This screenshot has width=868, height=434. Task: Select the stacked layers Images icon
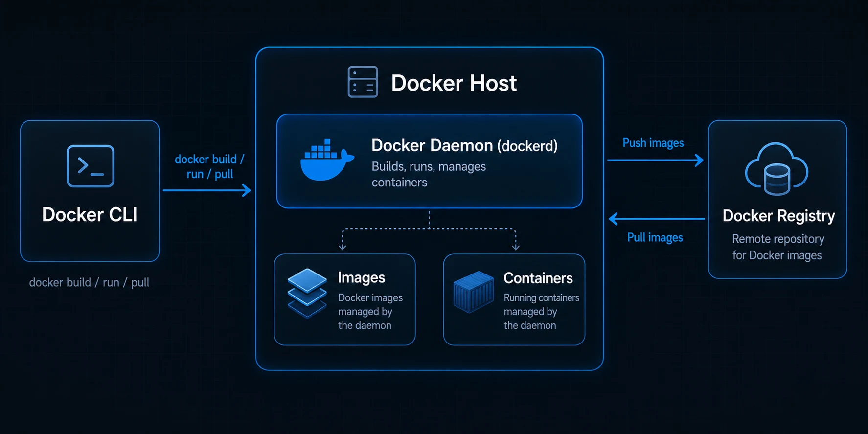(x=307, y=293)
